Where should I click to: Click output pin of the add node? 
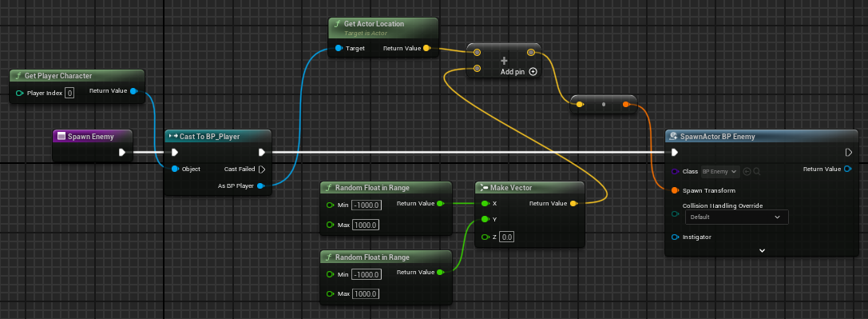click(x=531, y=52)
